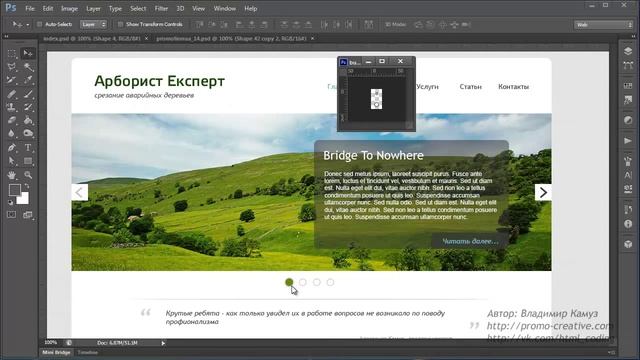Open the status bar Doc info arrow
Screen dimensions: 640x360
click(x=163, y=343)
